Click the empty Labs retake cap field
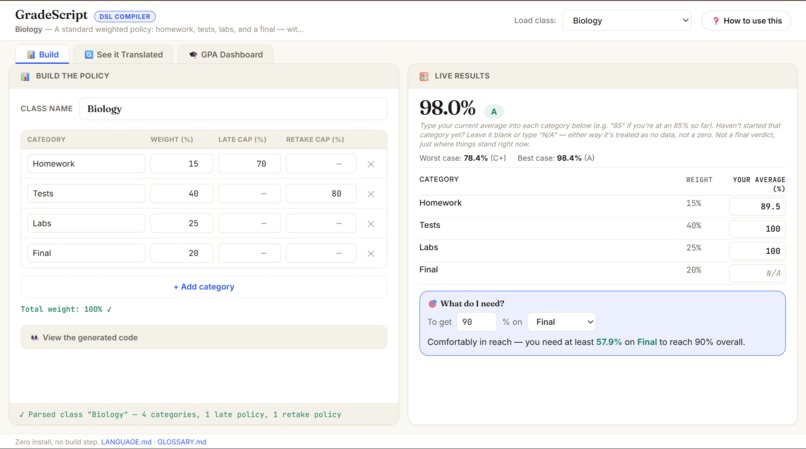 coord(321,223)
